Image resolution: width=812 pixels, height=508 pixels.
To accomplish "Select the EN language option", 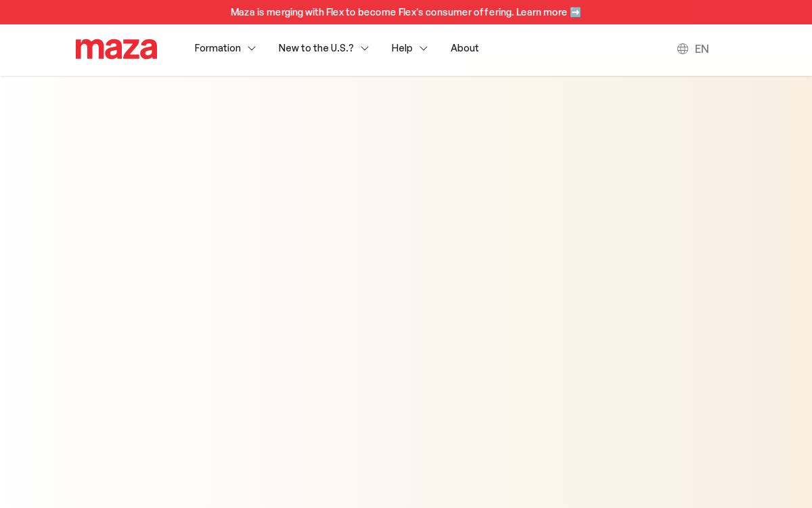I will [x=702, y=49].
